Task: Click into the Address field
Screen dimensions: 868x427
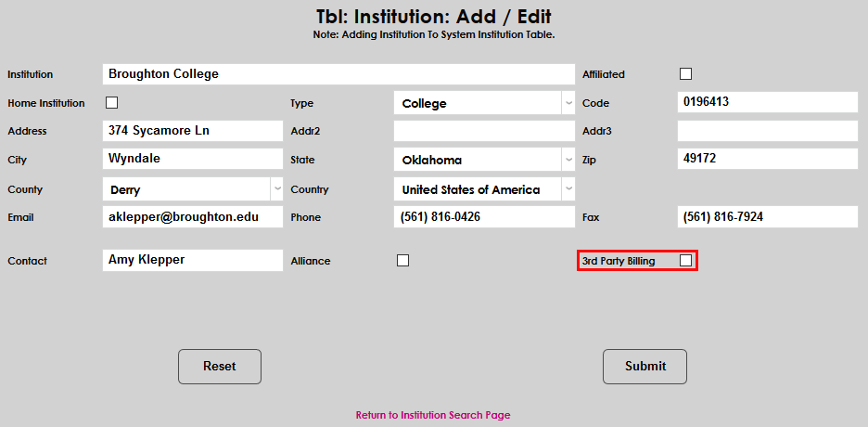Action: click(192, 131)
